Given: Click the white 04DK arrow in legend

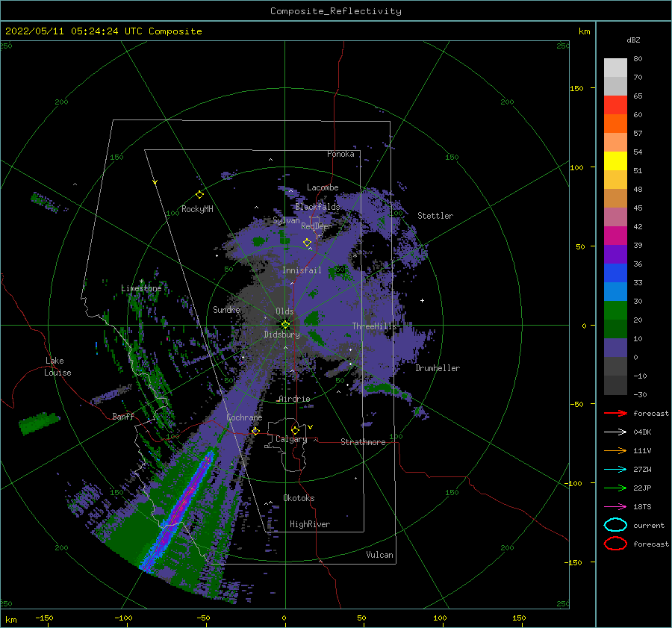Looking at the screenshot, I should [615, 432].
